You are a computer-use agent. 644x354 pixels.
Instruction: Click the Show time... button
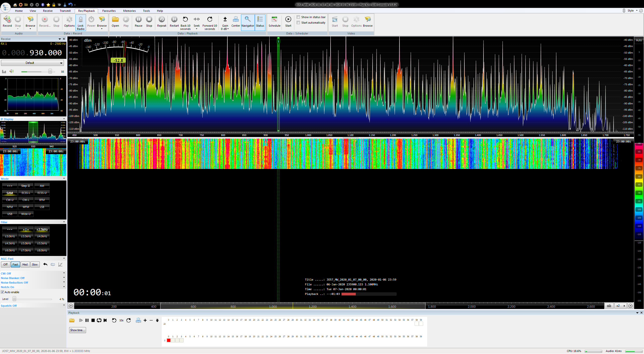point(77,330)
